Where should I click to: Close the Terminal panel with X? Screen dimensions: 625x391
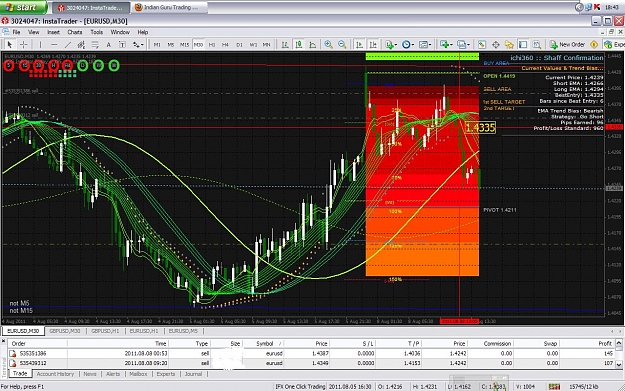click(4, 342)
